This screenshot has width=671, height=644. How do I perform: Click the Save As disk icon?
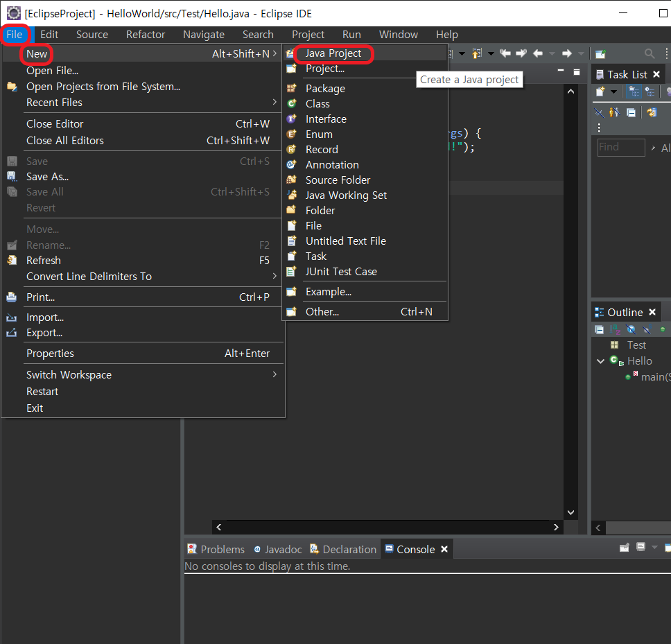tap(12, 176)
